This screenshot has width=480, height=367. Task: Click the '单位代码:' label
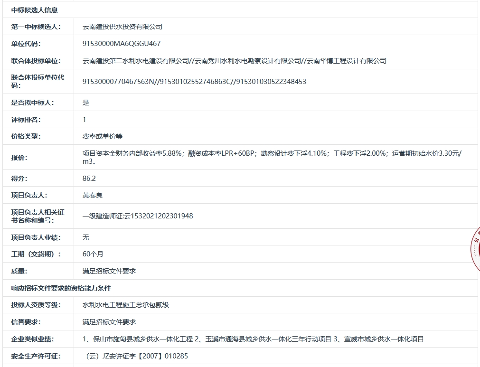(26, 44)
